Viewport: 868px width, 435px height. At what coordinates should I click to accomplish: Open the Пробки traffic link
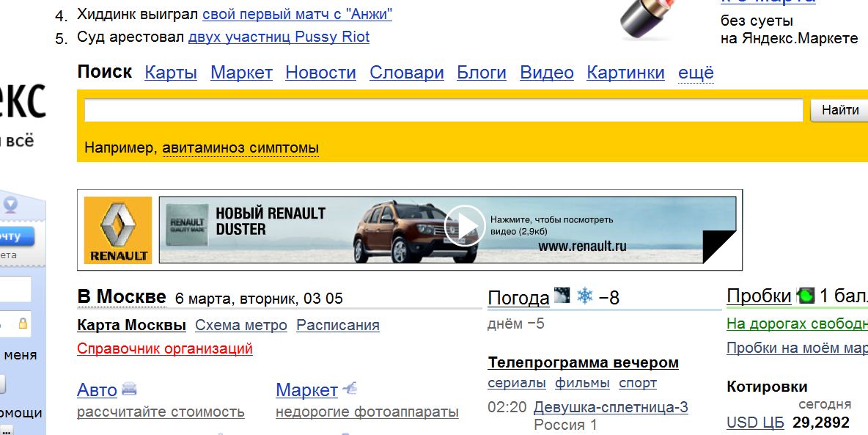click(759, 296)
